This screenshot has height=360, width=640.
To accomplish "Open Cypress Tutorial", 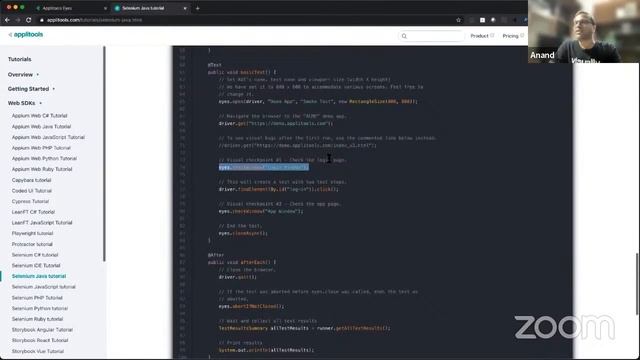I will (30, 201).
